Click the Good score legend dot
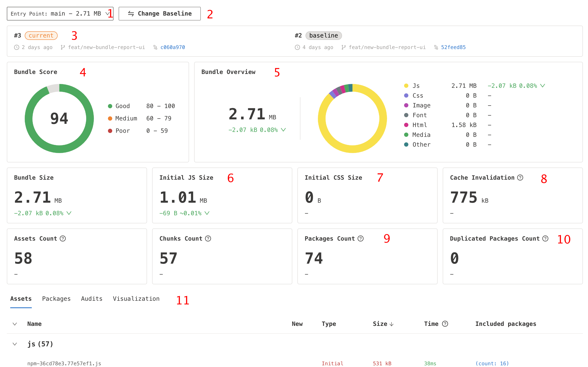 [110, 106]
